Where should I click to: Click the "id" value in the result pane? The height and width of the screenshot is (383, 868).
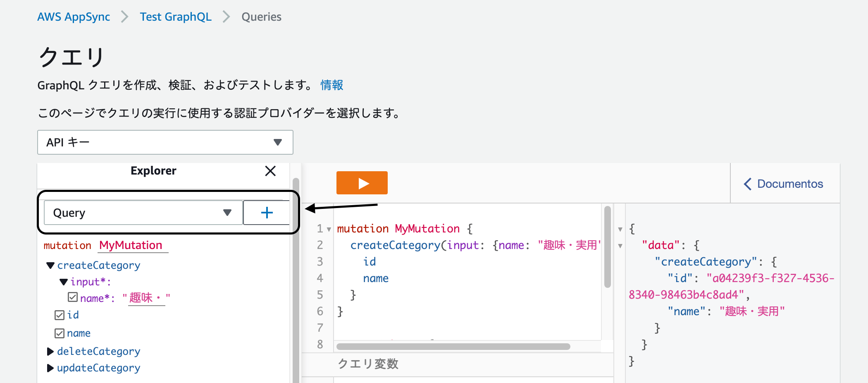point(731,286)
